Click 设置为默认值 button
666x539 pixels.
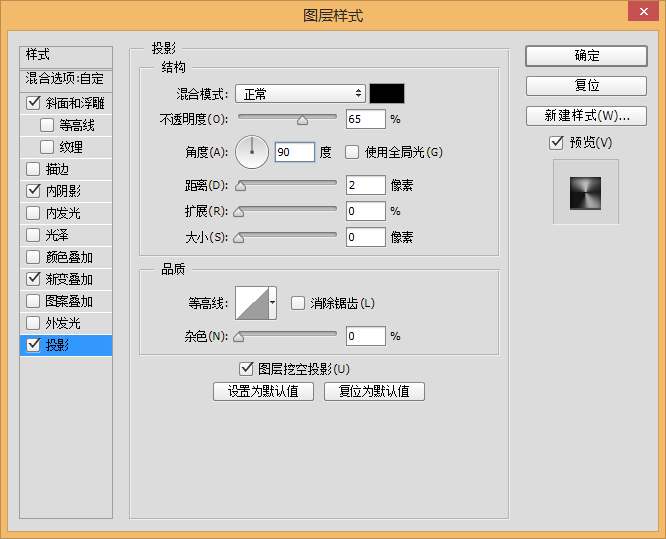tap(263, 391)
